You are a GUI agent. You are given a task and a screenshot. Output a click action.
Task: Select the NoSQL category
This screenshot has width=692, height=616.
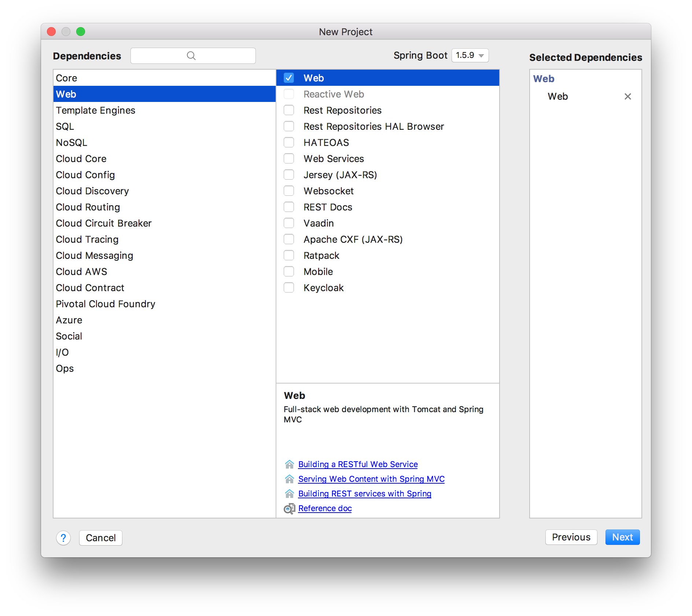click(x=164, y=142)
